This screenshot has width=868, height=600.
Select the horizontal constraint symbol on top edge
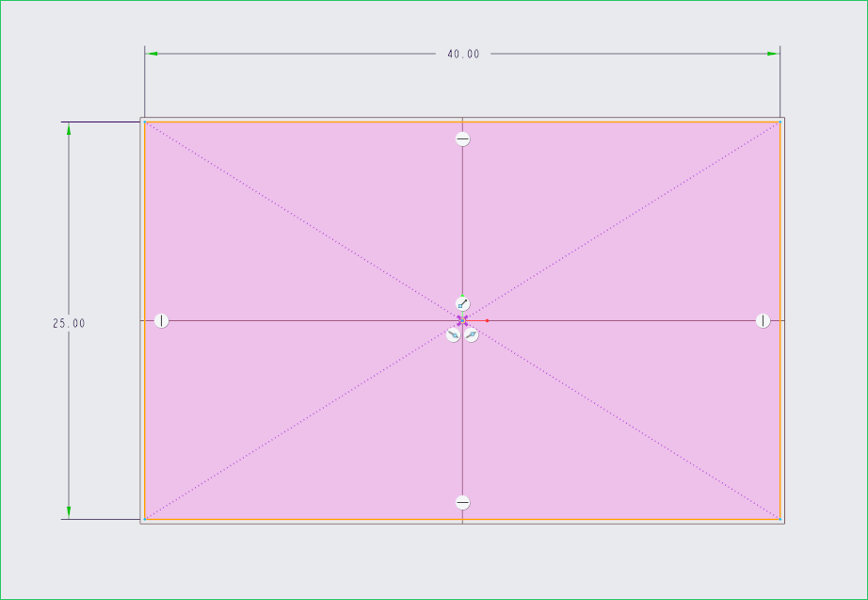pos(462,139)
